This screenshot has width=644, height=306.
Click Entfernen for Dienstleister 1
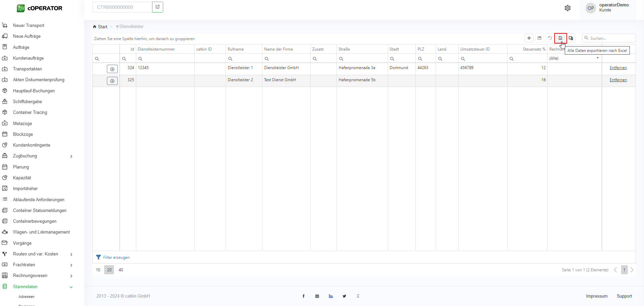click(x=618, y=68)
